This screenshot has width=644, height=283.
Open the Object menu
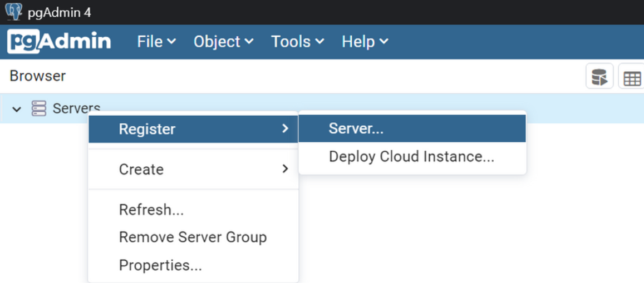(223, 42)
